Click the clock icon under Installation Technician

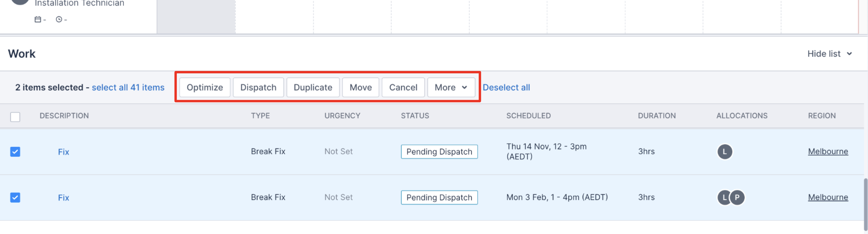point(59,19)
